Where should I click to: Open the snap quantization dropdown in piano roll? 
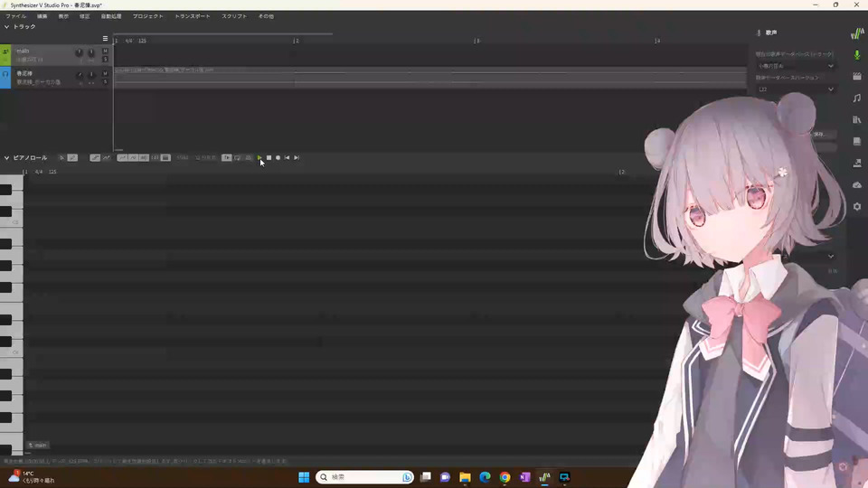(x=205, y=157)
